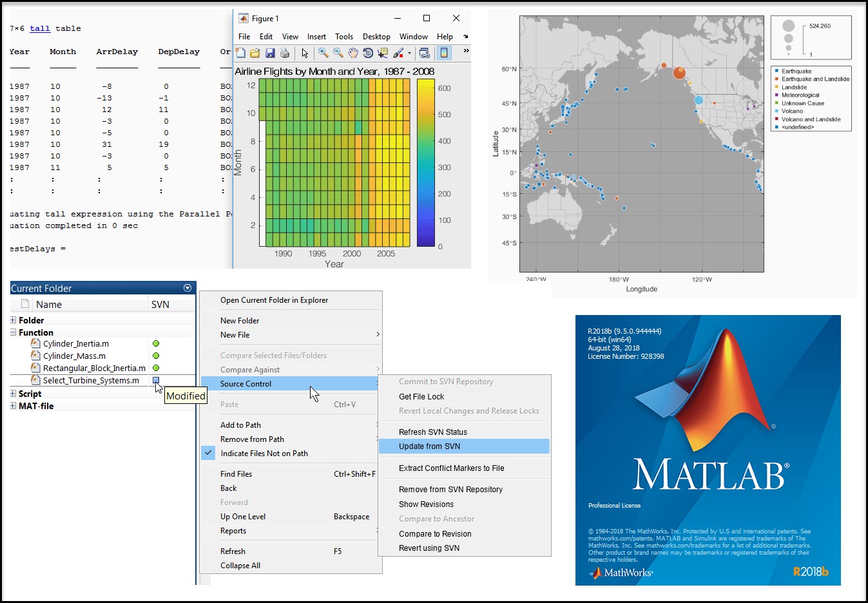Expand the Script group
The width and height of the screenshot is (868, 603).
click(x=13, y=394)
